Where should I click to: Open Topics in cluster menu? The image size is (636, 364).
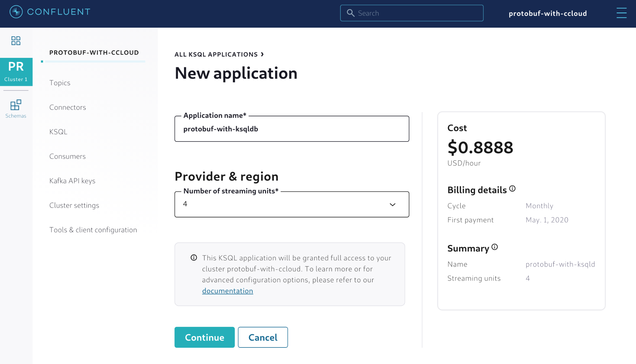[x=60, y=83]
